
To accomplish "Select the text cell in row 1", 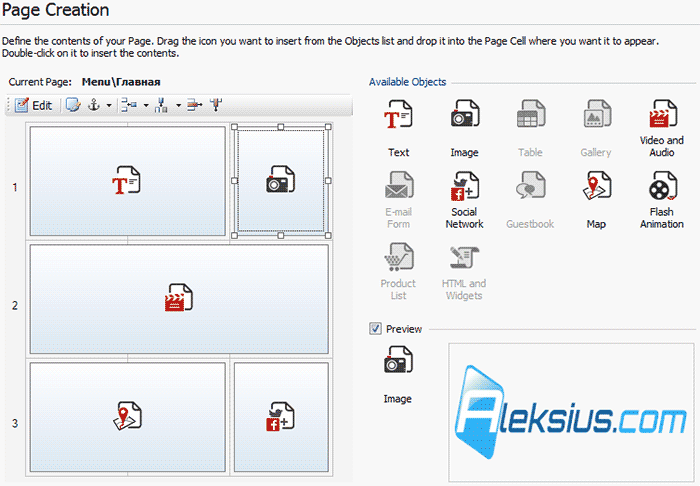I will click(x=128, y=181).
